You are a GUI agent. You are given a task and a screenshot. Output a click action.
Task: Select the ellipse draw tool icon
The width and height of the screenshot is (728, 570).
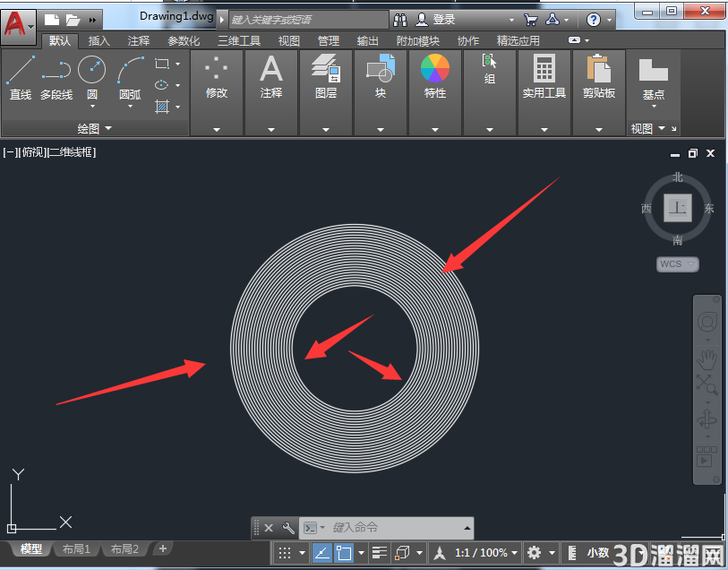click(161, 84)
